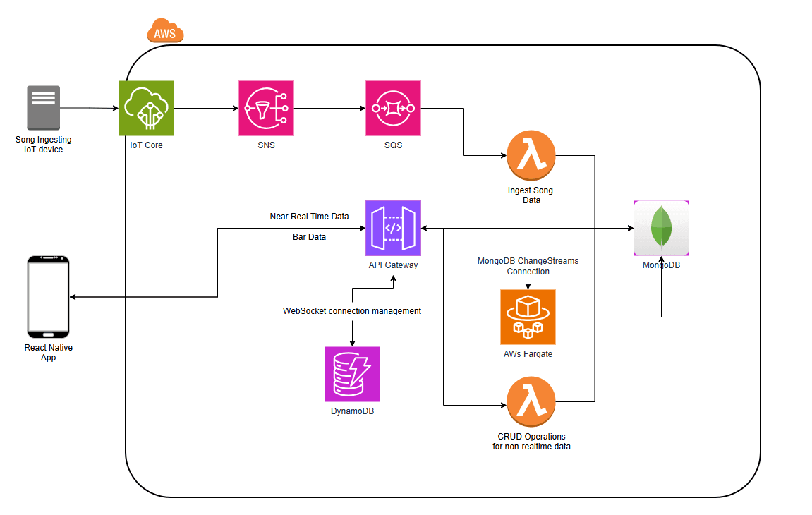Viewport: 812px width, 515px height.
Task: Click the SNS service icon
Action: coord(266,108)
